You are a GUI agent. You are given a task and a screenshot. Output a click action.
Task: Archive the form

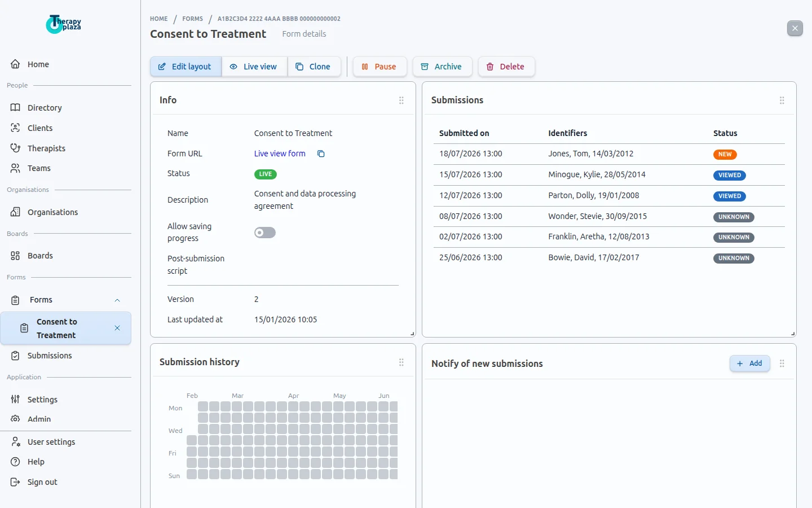tap(442, 67)
